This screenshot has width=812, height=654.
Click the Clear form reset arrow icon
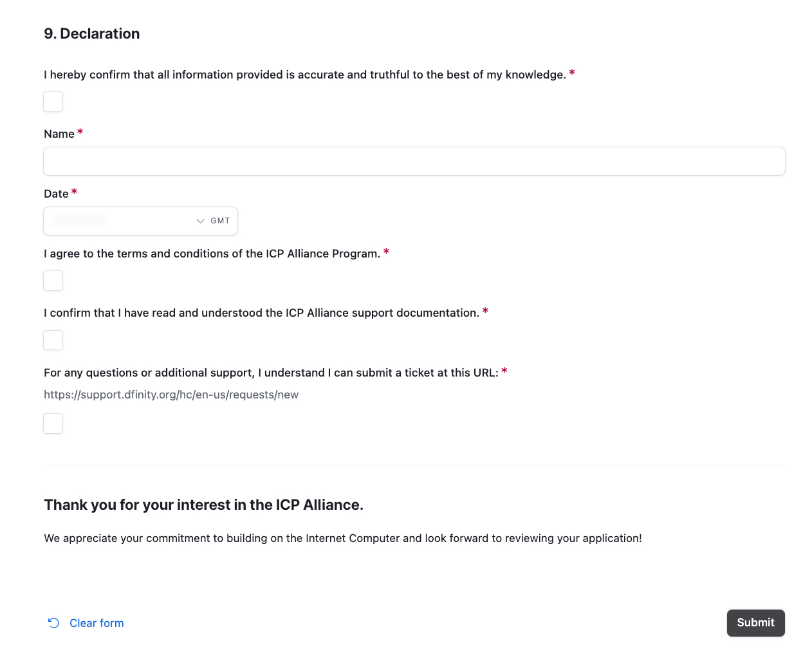point(54,623)
